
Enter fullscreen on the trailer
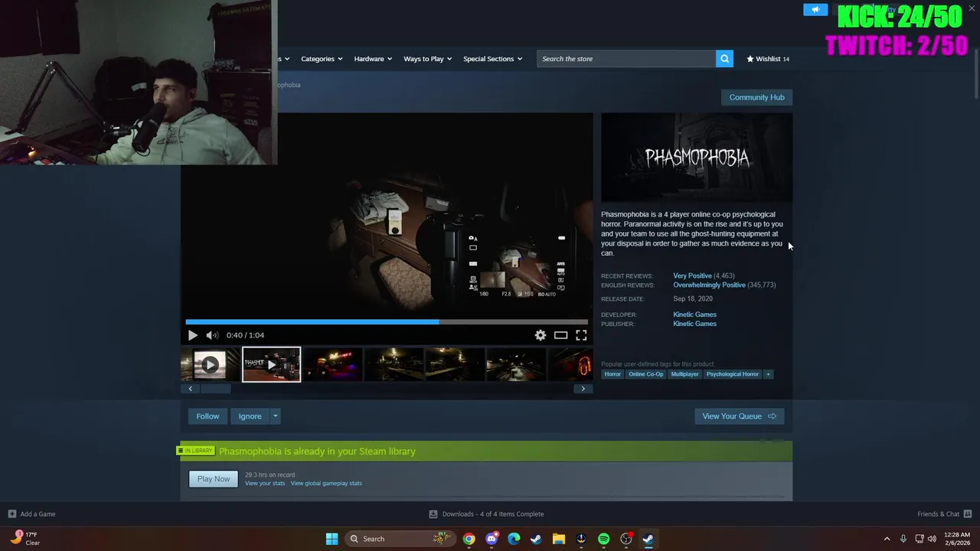[x=581, y=335]
